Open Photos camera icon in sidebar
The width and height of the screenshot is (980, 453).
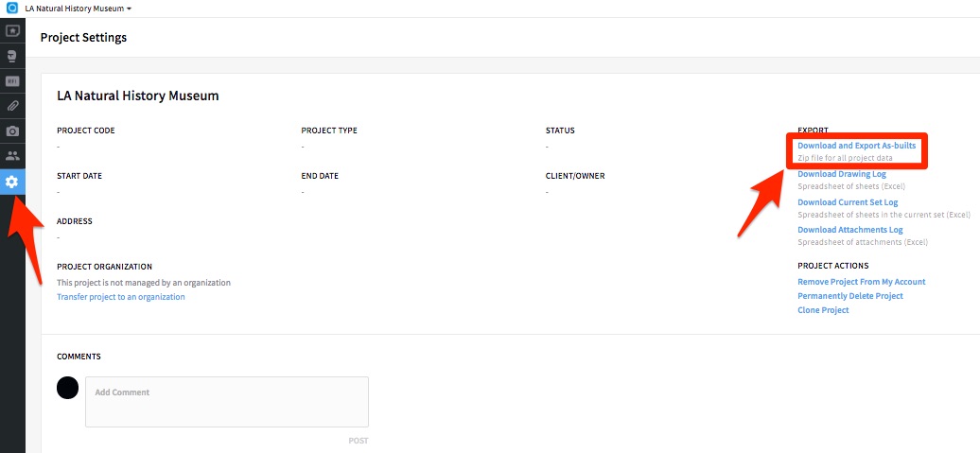point(12,131)
